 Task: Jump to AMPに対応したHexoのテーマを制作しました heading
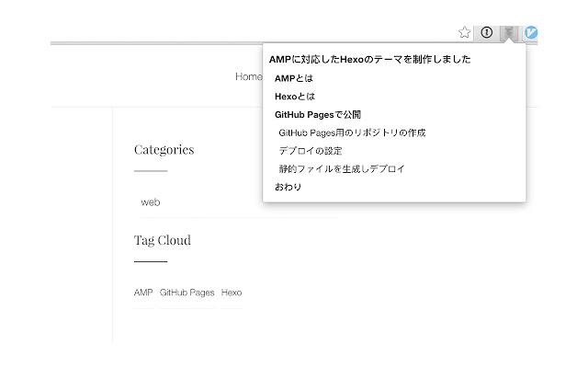tap(369, 59)
